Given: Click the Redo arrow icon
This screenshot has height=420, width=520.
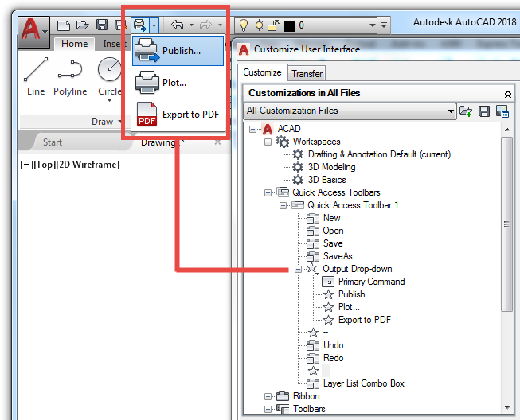Looking at the screenshot, I should pos(205,25).
